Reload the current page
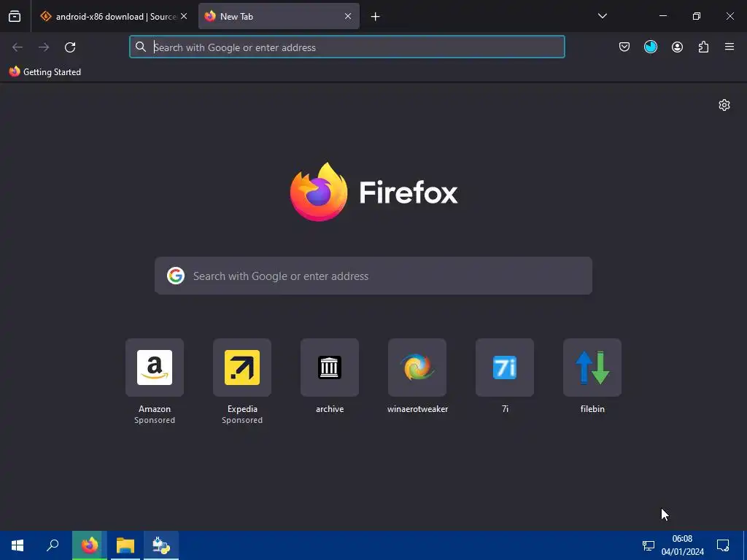 click(70, 47)
